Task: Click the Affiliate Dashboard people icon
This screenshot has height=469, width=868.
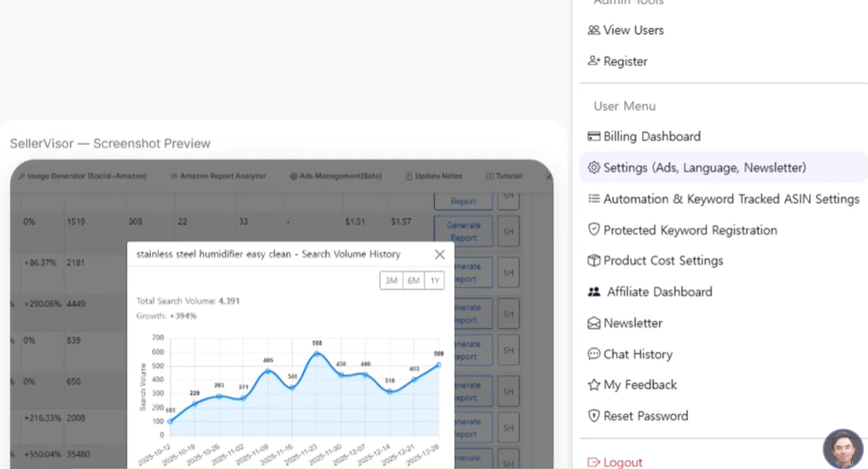Action: pyautogui.click(x=593, y=292)
